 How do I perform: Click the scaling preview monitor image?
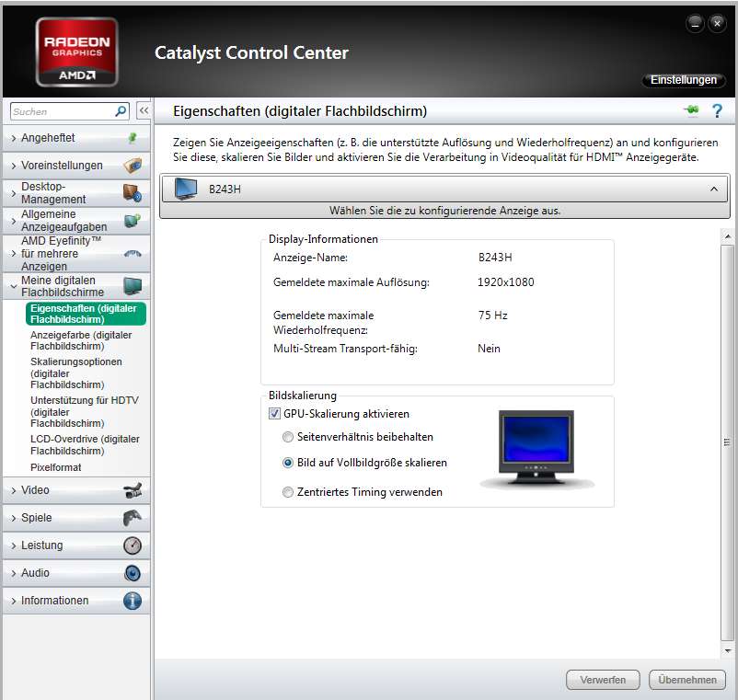coord(536,449)
